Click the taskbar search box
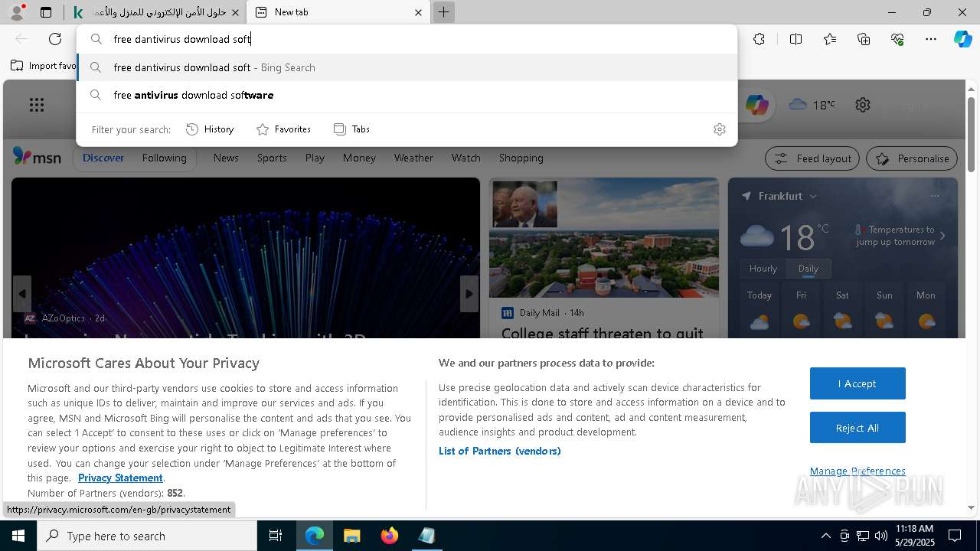980x551 pixels. coord(147,536)
